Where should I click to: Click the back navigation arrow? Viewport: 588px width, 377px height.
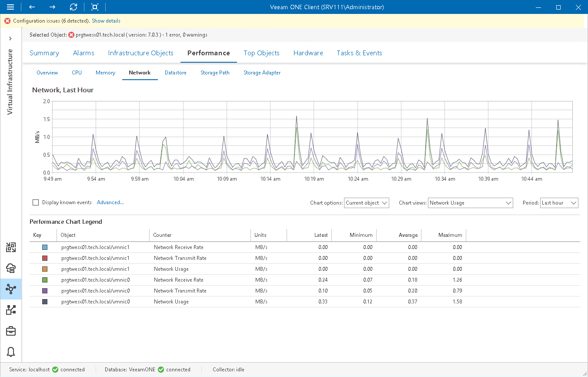pyautogui.click(x=32, y=7)
